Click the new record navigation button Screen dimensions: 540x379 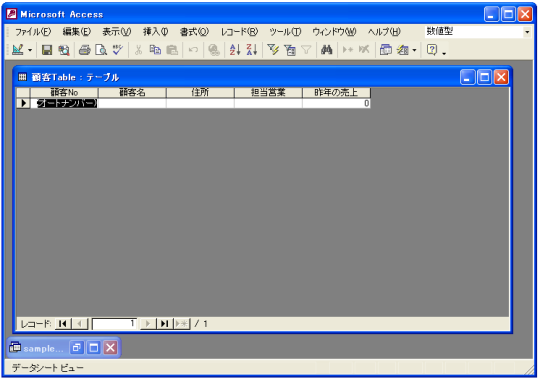[x=181, y=324]
